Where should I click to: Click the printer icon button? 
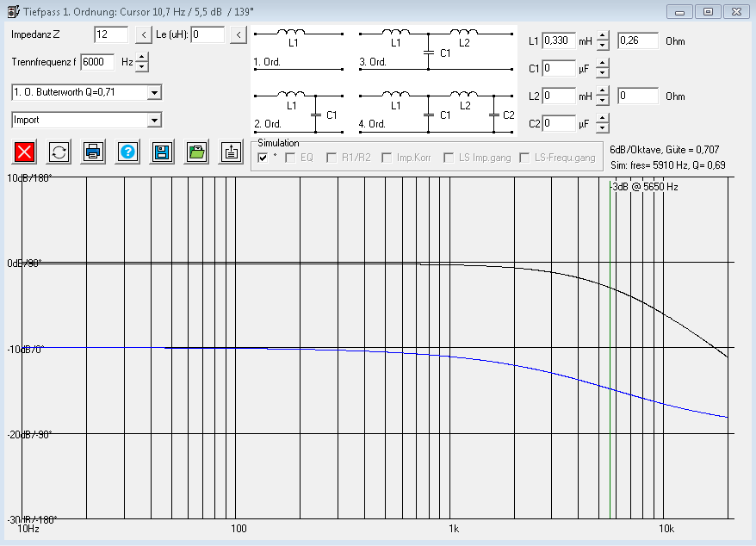coord(93,152)
